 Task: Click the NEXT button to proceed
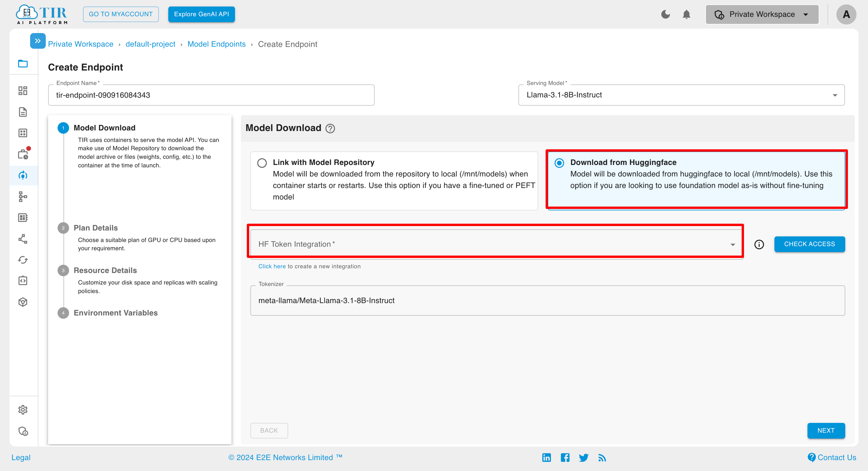tap(826, 430)
